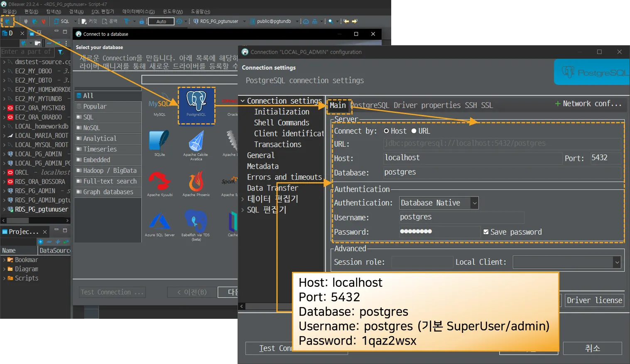
Task: Select the URL radio button
Action: click(x=414, y=131)
